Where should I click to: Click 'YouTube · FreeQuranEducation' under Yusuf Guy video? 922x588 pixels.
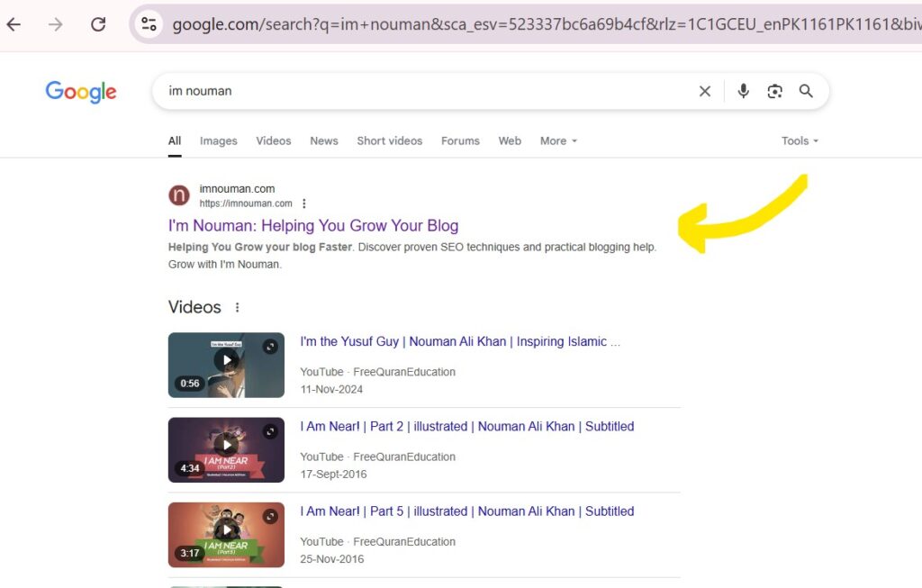tap(377, 372)
